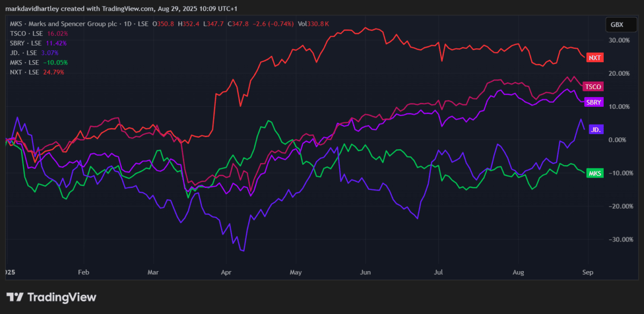Viewport: 644px width, 314px height.
Task: Click the red NXT series tag
Action: (594, 57)
